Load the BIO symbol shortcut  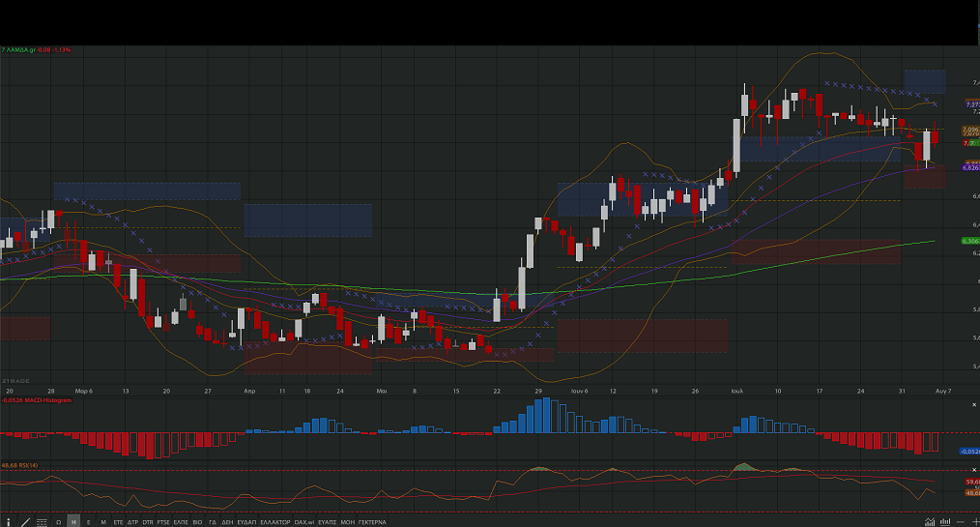(197, 522)
